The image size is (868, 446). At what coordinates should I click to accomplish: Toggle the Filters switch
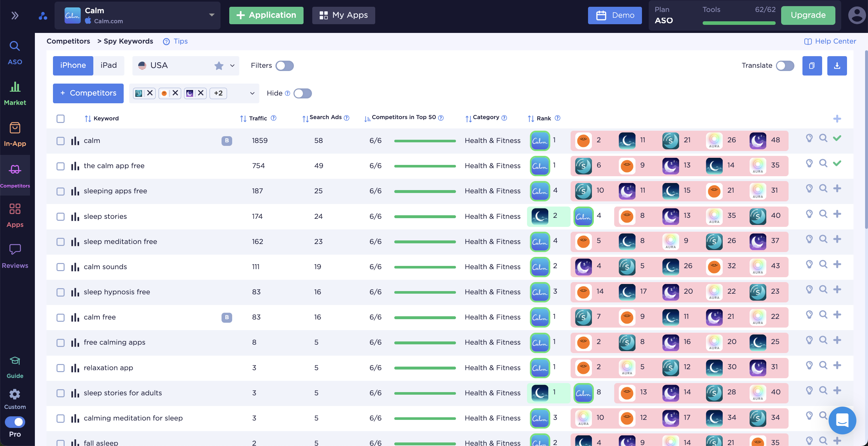pyautogui.click(x=284, y=66)
